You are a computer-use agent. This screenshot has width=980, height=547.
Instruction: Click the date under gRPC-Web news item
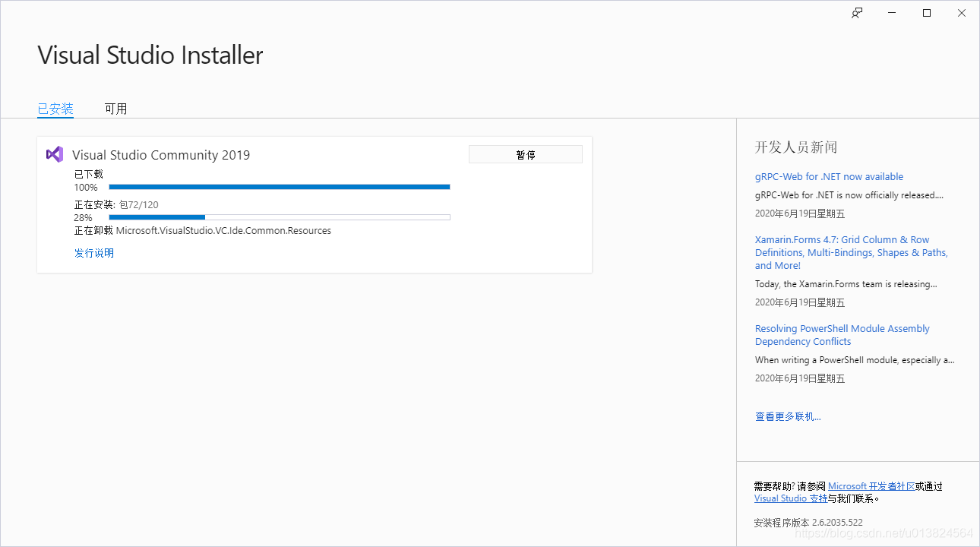click(800, 213)
